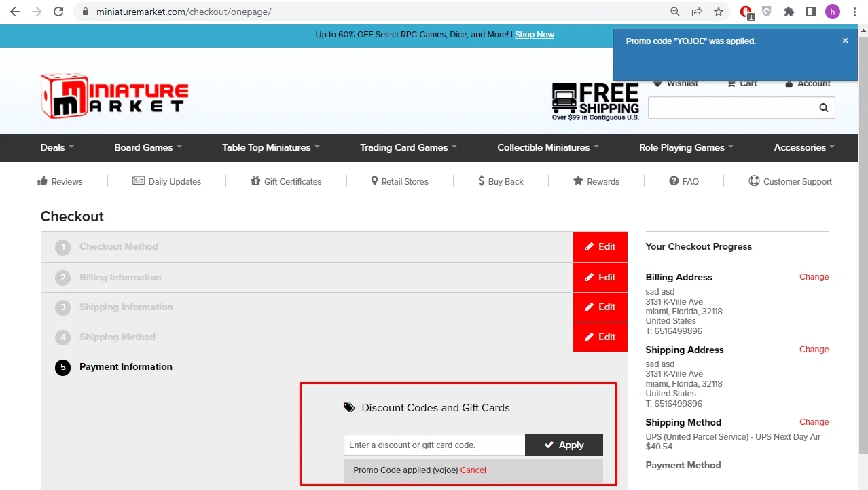Reload the checkout page
The image size is (868, 490).
coord(58,12)
